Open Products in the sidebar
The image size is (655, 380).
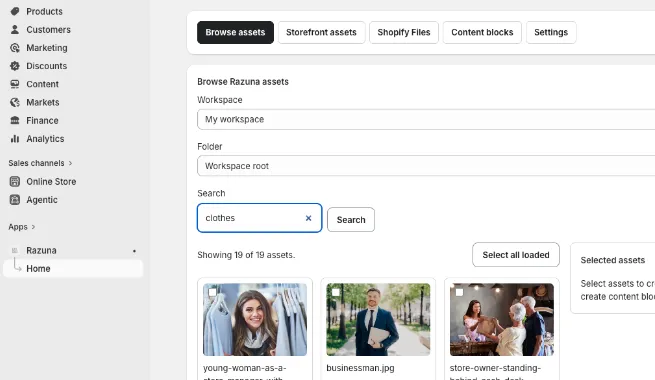click(44, 11)
